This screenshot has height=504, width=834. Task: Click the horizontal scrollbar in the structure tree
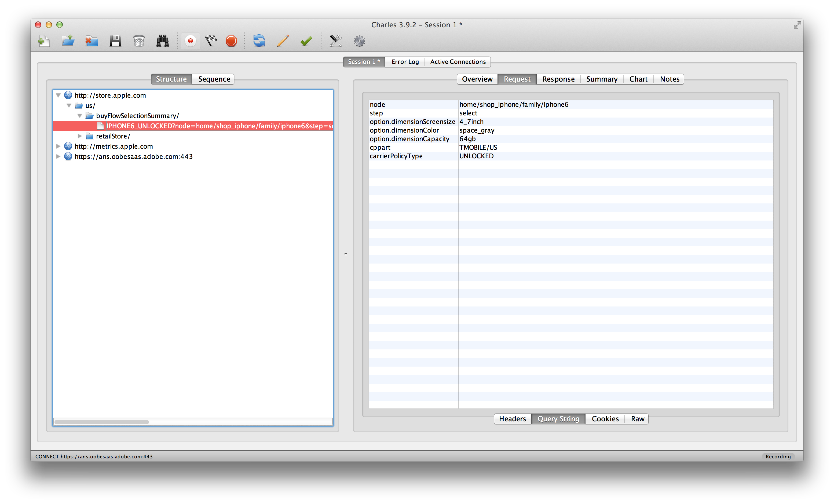pos(101,422)
